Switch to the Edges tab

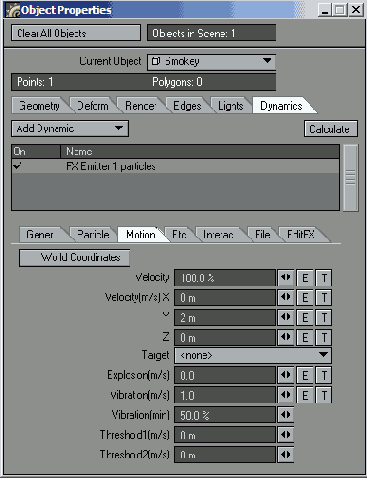click(187, 106)
